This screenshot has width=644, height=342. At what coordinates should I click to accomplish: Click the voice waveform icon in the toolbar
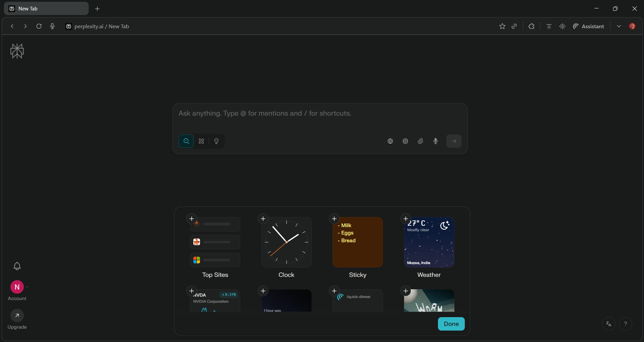click(562, 26)
